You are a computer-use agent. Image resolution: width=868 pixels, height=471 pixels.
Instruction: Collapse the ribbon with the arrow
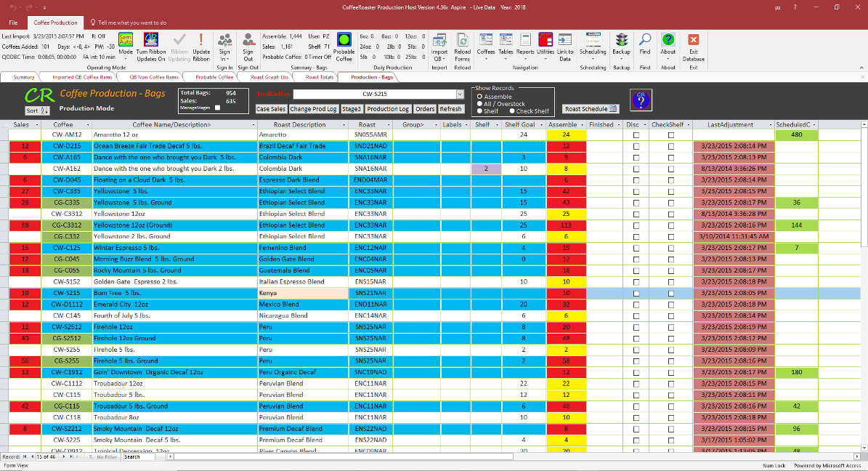[x=861, y=68]
